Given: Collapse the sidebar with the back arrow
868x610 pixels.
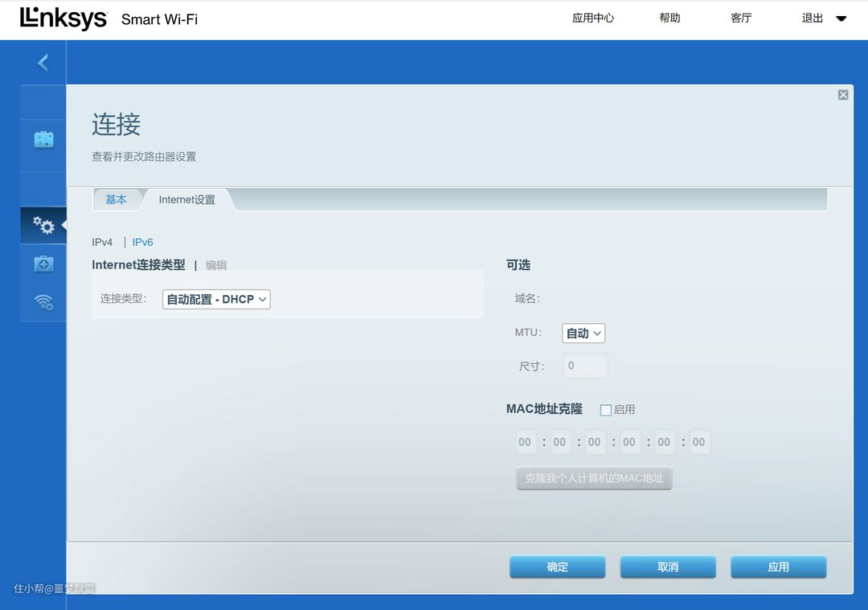Looking at the screenshot, I should click(43, 63).
